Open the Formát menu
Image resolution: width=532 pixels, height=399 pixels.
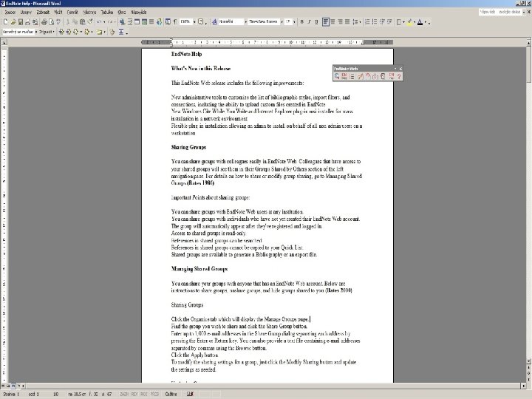click(x=72, y=13)
